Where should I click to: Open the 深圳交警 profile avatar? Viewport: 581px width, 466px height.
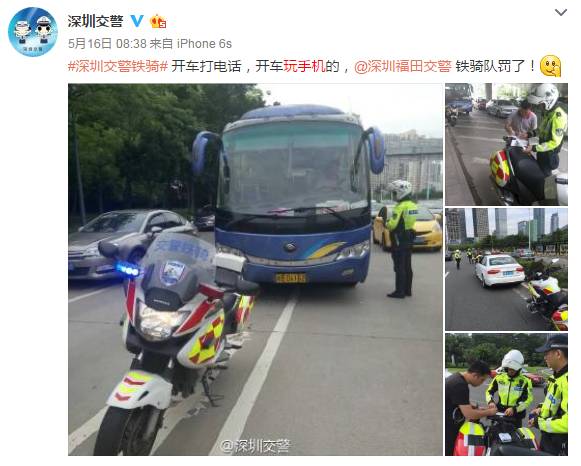pos(33,32)
